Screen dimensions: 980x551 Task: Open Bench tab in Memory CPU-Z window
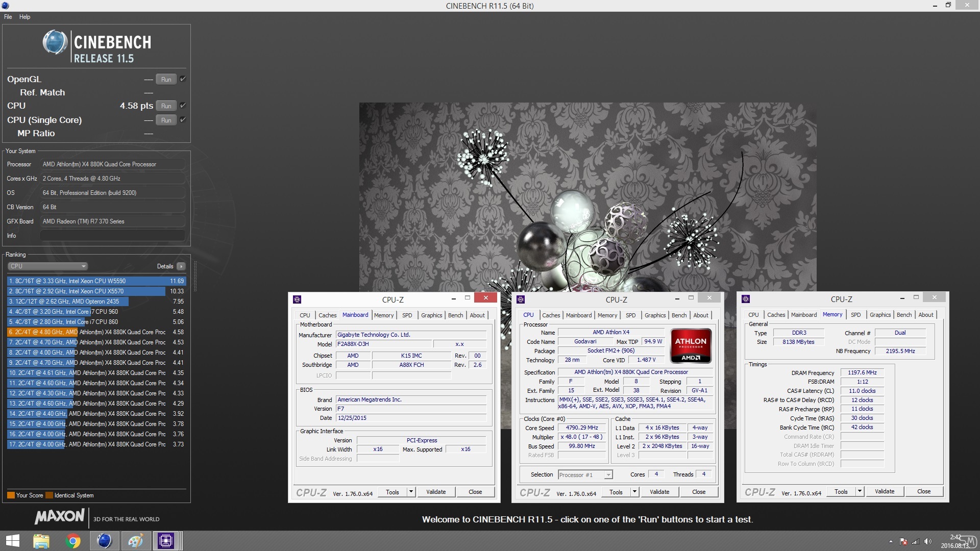point(904,315)
